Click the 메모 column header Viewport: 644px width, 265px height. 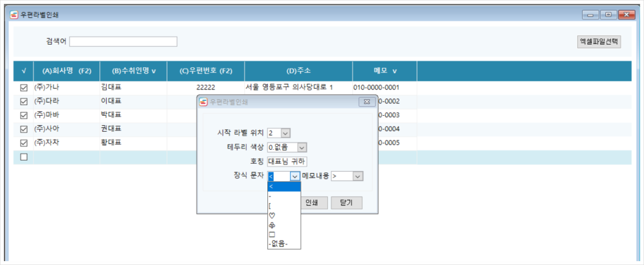(x=385, y=71)
